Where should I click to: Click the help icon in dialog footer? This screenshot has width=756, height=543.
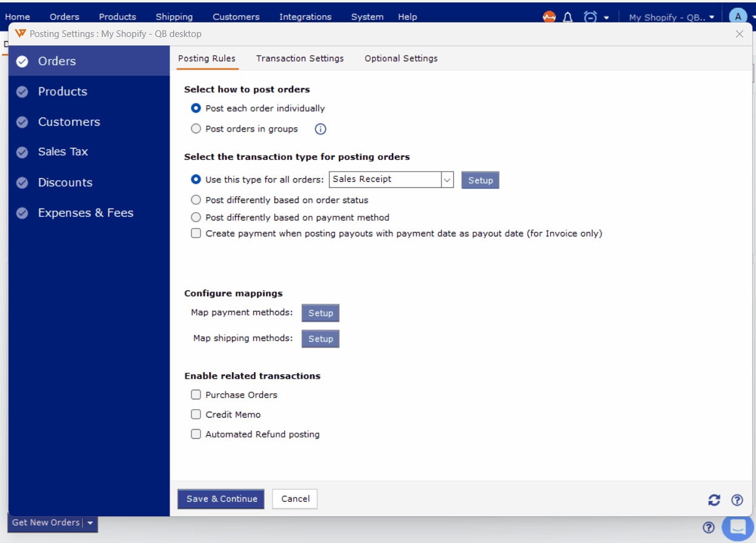pyautogui.click(x=737, y=500)
